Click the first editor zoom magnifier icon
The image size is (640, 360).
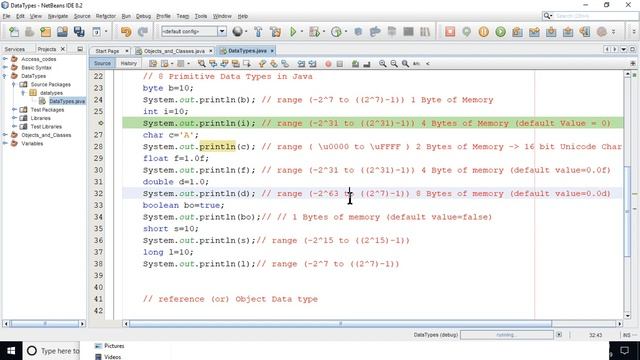click(x=382, y=64)
